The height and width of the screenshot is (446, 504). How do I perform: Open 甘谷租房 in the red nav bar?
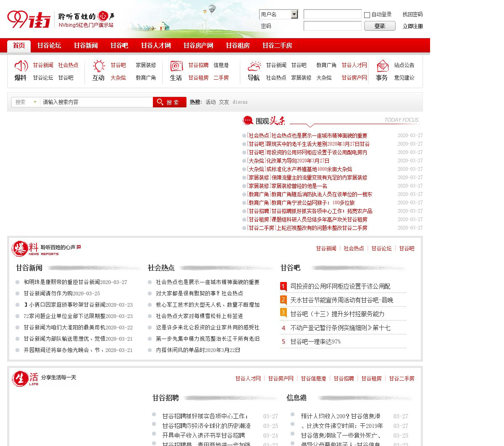238,45
